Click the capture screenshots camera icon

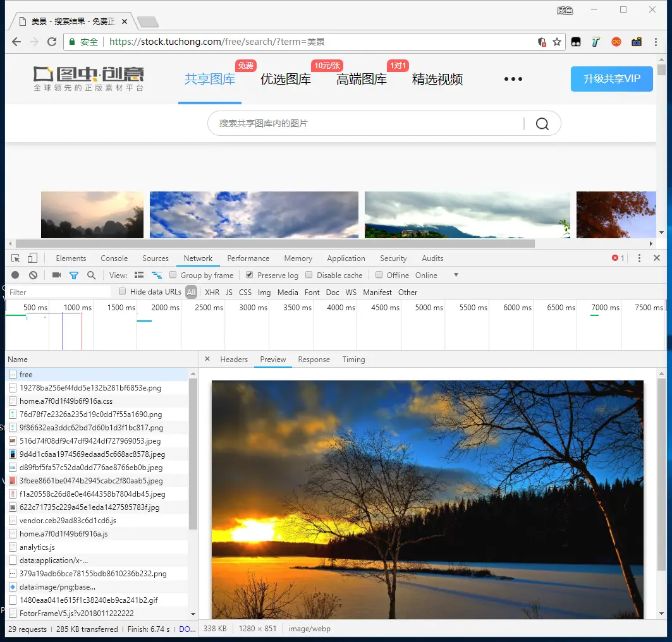coord(56,275)
